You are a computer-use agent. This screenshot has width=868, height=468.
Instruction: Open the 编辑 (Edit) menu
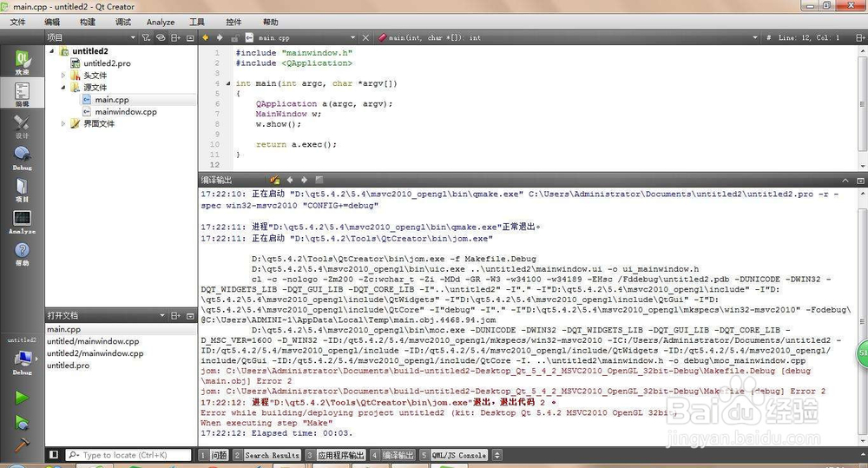(52, 23)
